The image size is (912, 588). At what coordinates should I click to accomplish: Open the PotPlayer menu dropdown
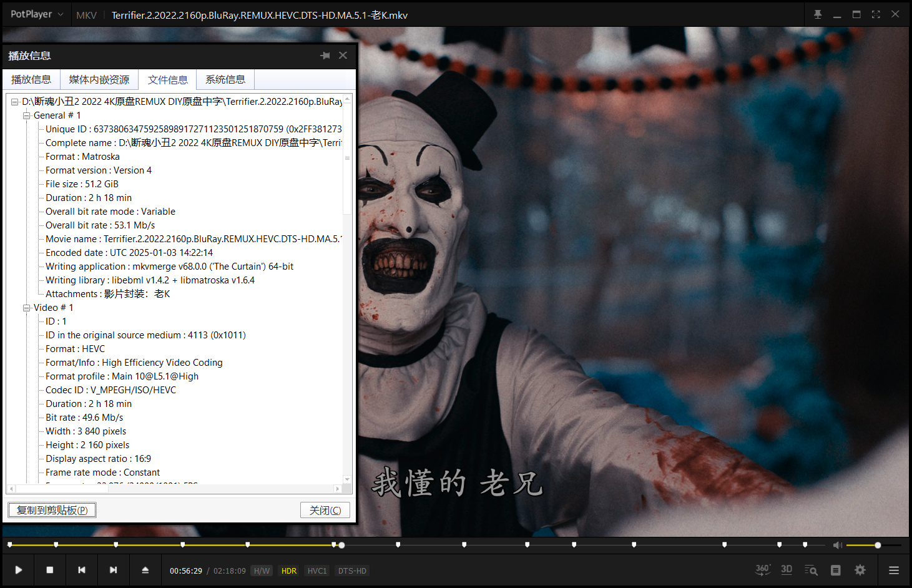(x=37, y=14)
